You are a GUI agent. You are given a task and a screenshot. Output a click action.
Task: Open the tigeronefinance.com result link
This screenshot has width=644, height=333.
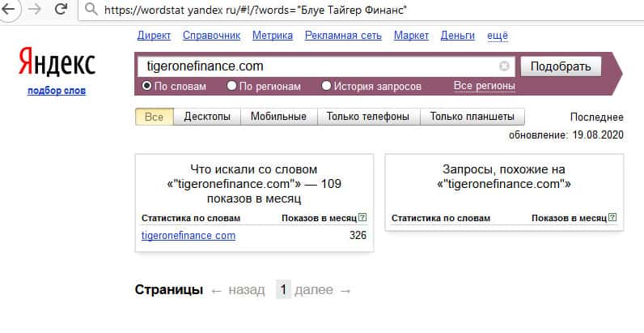point(189,236)
